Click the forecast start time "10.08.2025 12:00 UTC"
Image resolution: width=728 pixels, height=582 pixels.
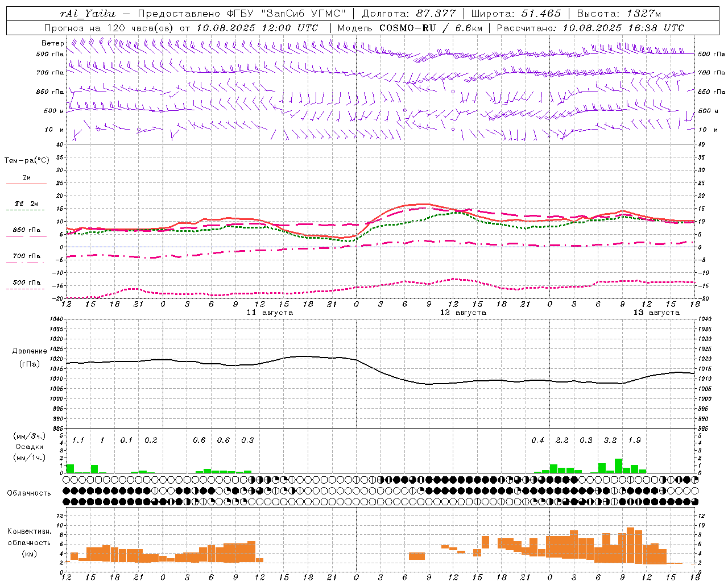[x=257, y=28]
